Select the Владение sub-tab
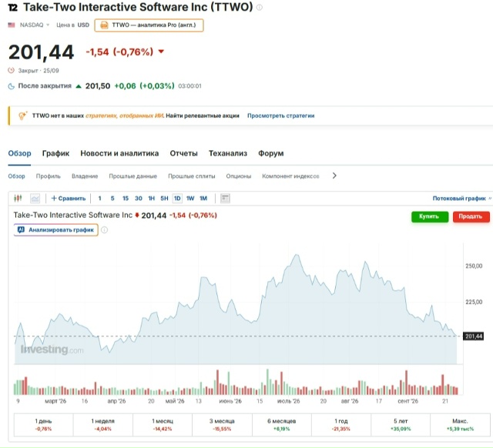This screenshot has height=448, width=493. (85, 176)
